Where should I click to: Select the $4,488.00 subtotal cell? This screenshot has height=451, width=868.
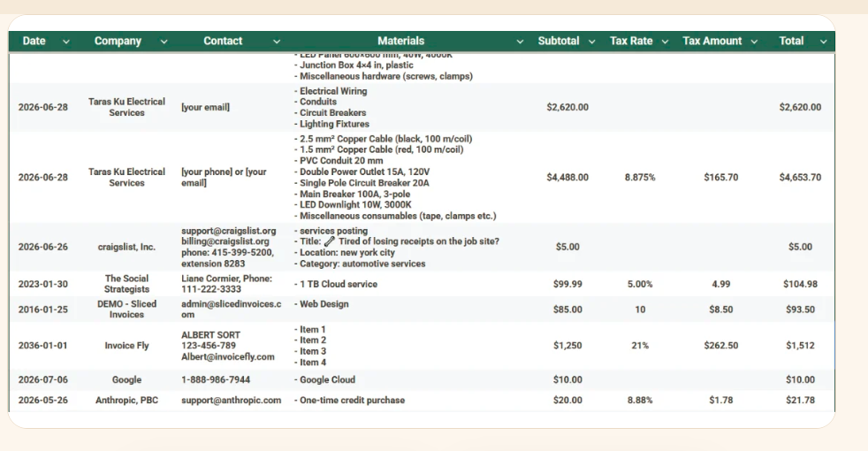567,178
